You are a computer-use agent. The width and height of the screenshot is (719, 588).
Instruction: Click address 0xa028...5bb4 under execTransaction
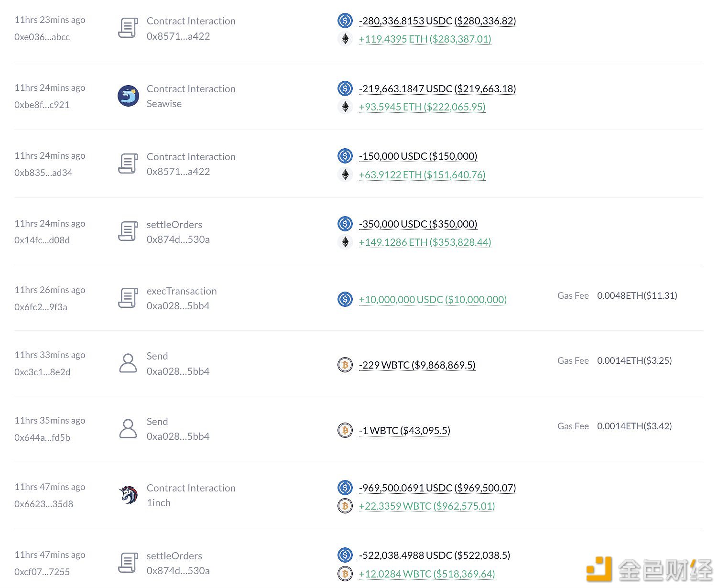tap(178, 306)
